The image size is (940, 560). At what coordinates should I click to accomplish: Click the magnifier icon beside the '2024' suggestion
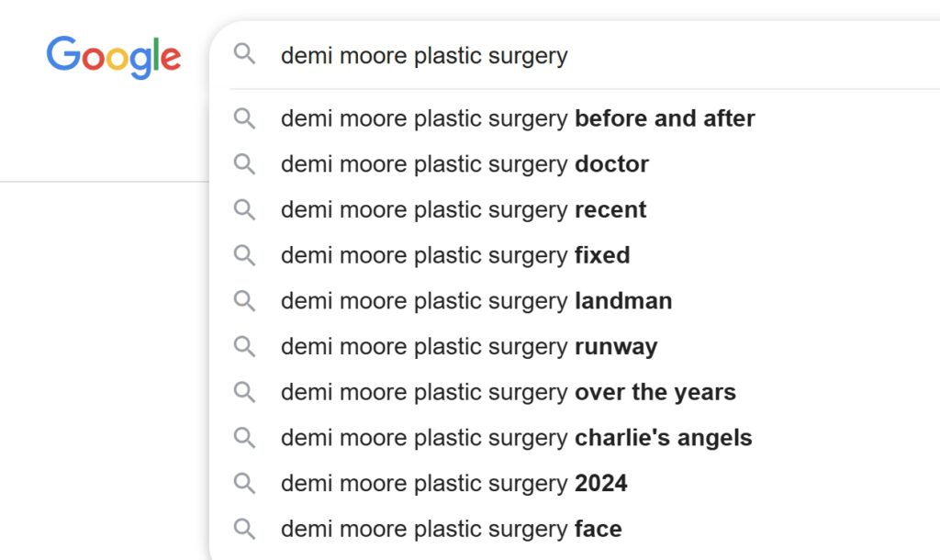tap(244, 483)
